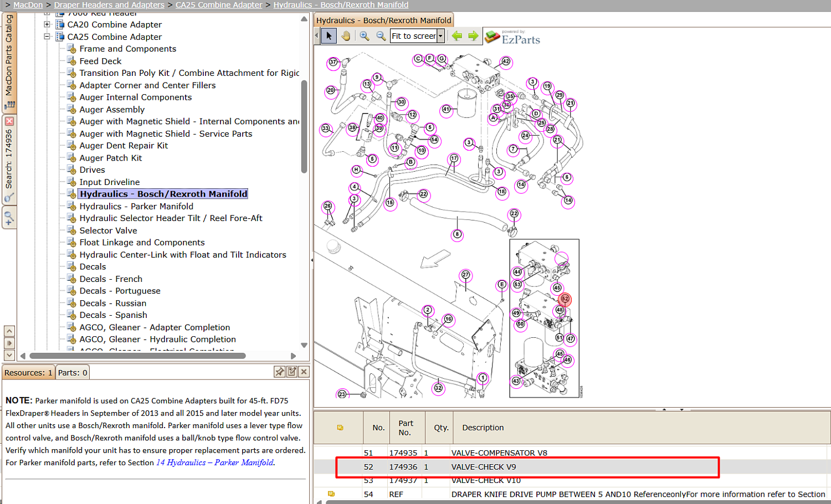Image resolution: width=831 pixels, height=504 pixels.
Task: Click the EzParts logo
Action: click(512, 37)
